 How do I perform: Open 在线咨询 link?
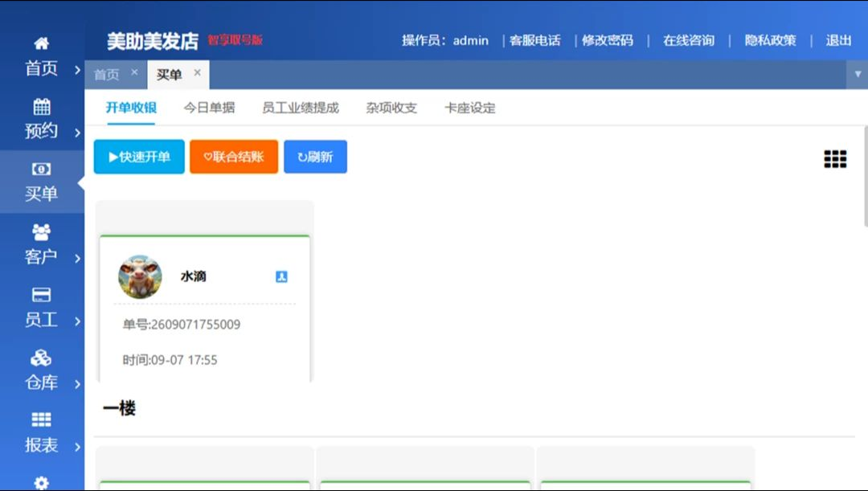pyautogui.click(x=689, y=40)
